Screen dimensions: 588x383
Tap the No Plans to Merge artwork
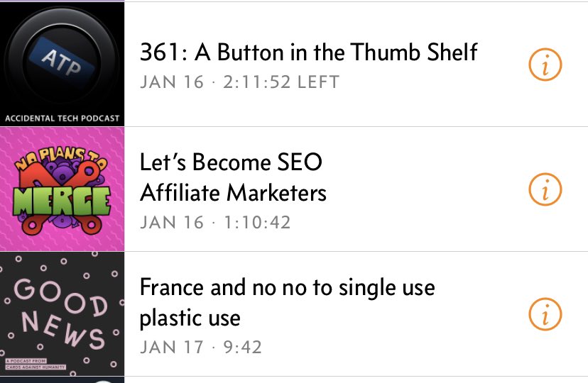point(62,189)
